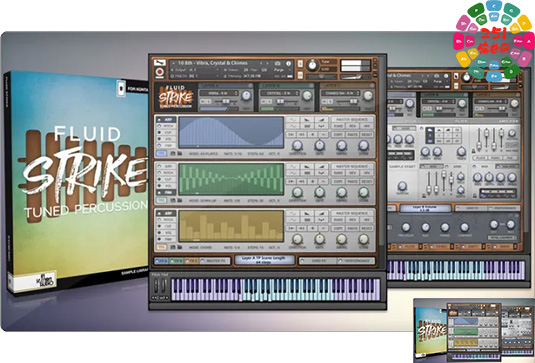Open the MASTER FX tab
Screen dimensions: 535x363
(215, 261)
